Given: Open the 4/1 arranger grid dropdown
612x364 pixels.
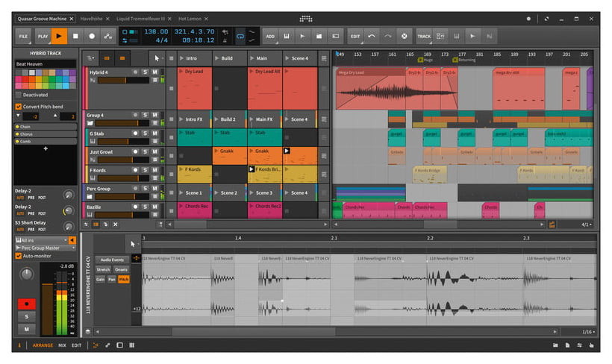Looking at the screenshot, I should click(586, 225).
